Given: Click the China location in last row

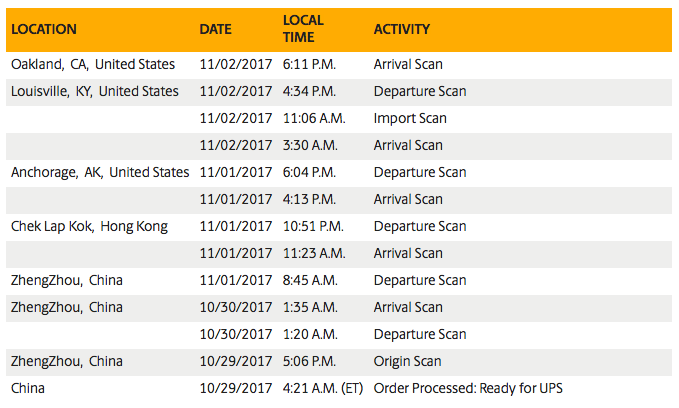Looking at the screenshot, I should point(28,388).
